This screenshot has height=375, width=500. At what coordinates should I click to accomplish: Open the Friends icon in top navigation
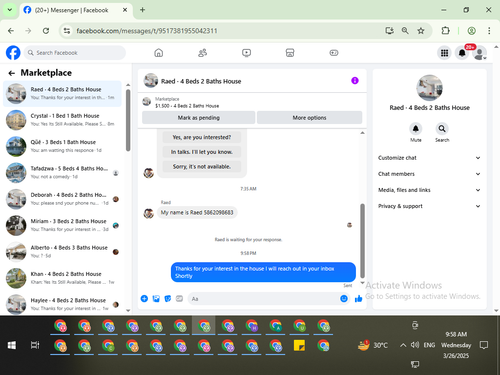(202, 53)
